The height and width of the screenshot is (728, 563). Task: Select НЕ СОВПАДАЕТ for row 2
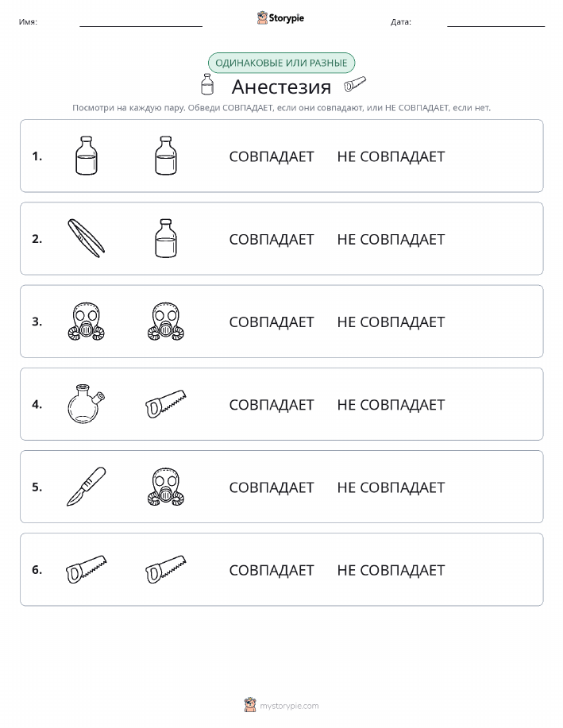391,239
